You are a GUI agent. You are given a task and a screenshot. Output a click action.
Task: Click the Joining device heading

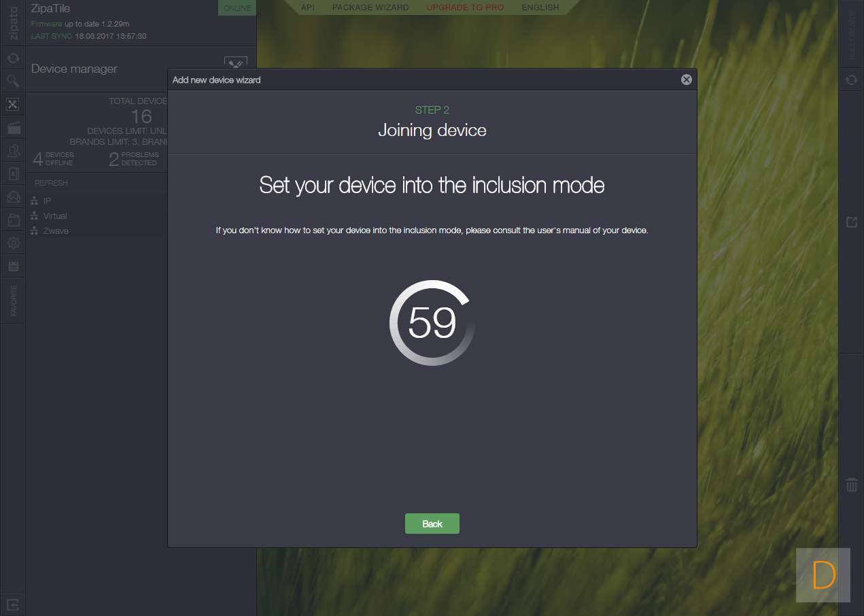tap(432, 130)
